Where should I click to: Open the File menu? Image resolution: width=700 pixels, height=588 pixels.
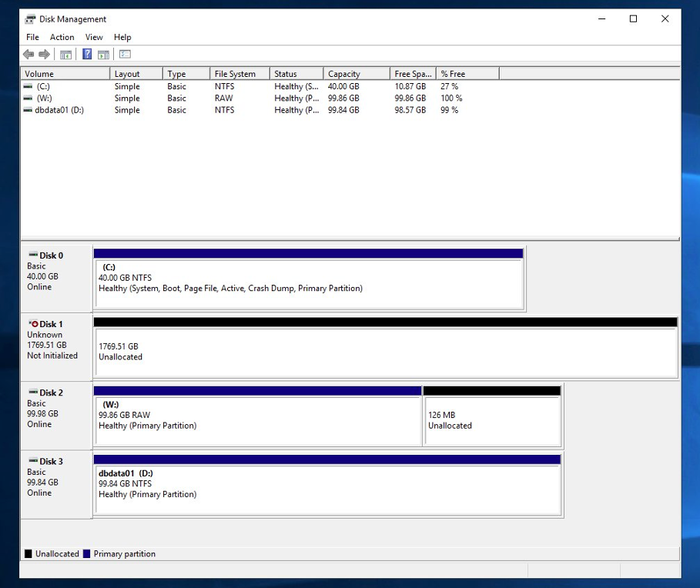click(32, 37)
